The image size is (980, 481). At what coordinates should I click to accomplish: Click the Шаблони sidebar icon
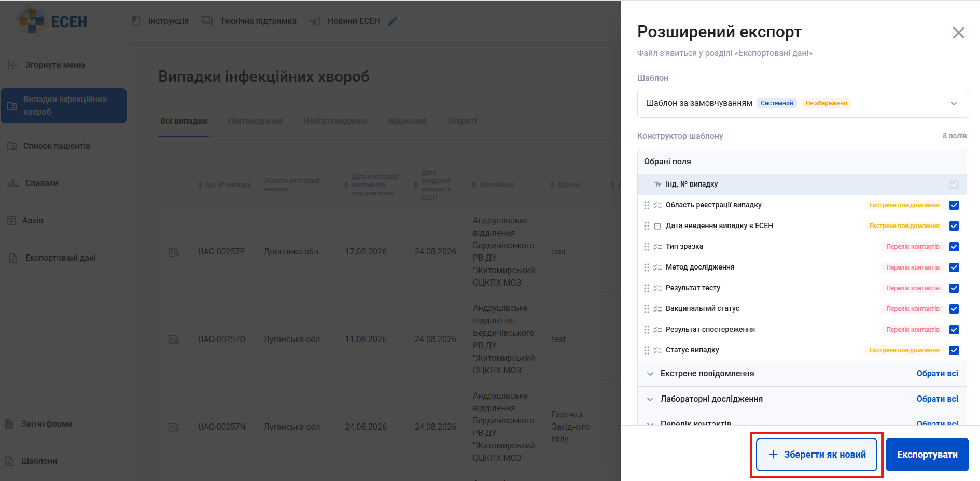9,461
